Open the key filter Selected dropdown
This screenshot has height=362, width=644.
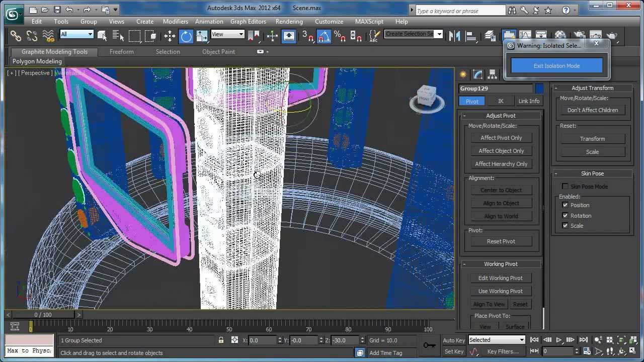(497, 340)
